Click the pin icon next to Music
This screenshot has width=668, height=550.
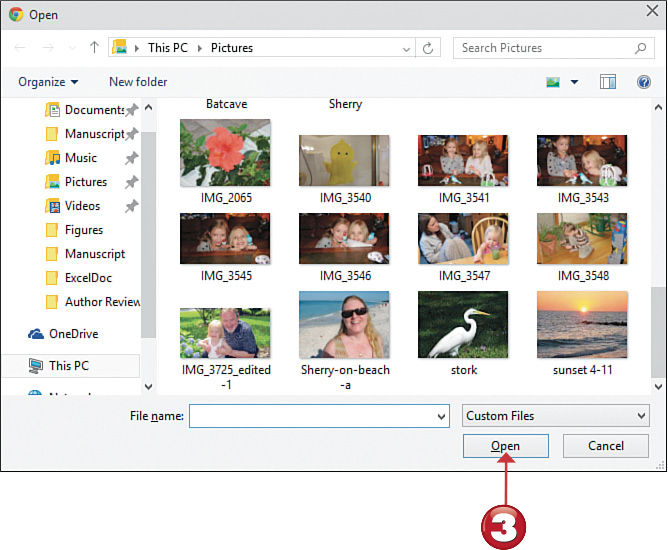pos(131,158)
